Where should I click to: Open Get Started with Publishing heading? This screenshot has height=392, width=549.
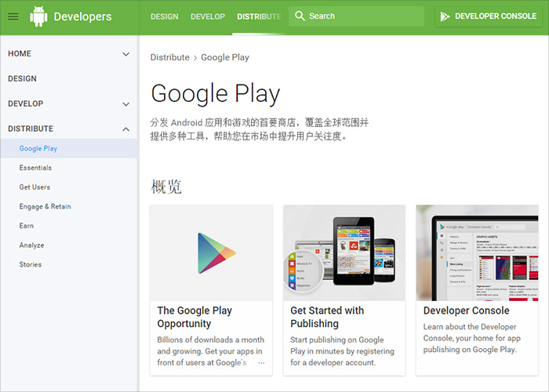tap(327, 317)
